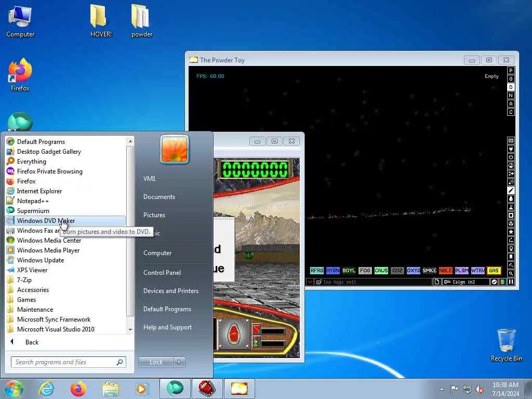Toggle the D decorations quick option

[511, 87]
